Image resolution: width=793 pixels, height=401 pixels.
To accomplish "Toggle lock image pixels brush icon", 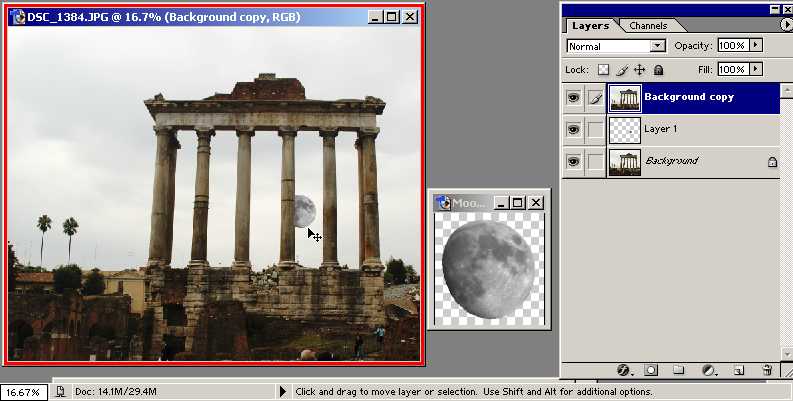I will point(621,70).
